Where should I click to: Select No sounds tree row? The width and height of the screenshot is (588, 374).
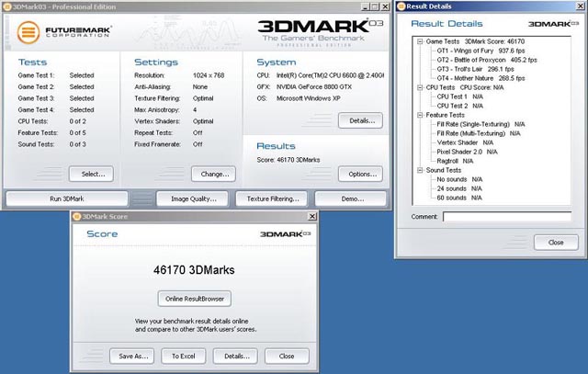[459, 179]
